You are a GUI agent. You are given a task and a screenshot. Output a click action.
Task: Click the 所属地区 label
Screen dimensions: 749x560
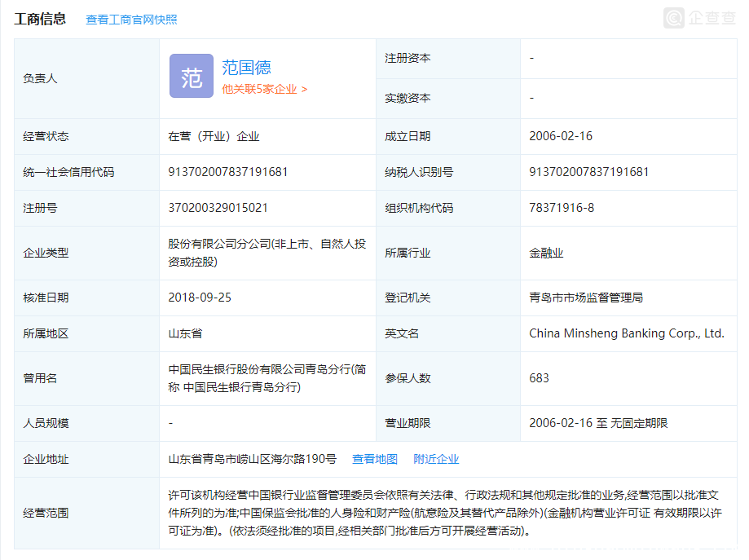(x=46, y=333)
